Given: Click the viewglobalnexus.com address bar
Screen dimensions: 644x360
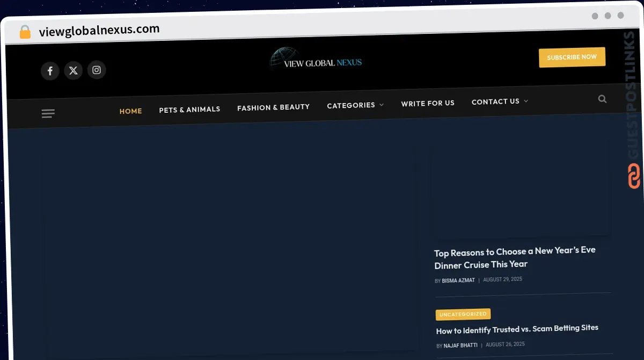Looking at the screenshot, I should [99, 30].
